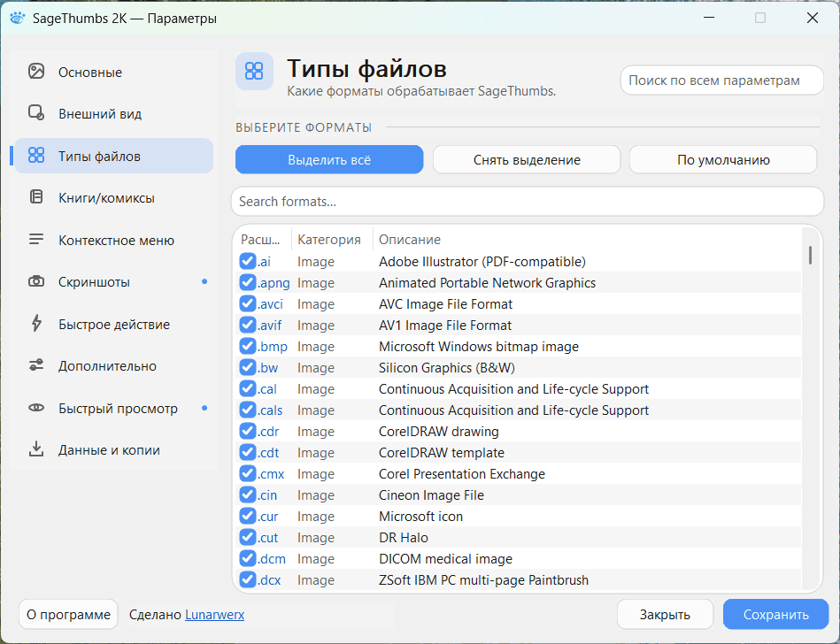Select 'ZSoft IBM PC multi-page Paintbrush' text
The height and width of the screenshot is (644, 840).
coord(483,579)
